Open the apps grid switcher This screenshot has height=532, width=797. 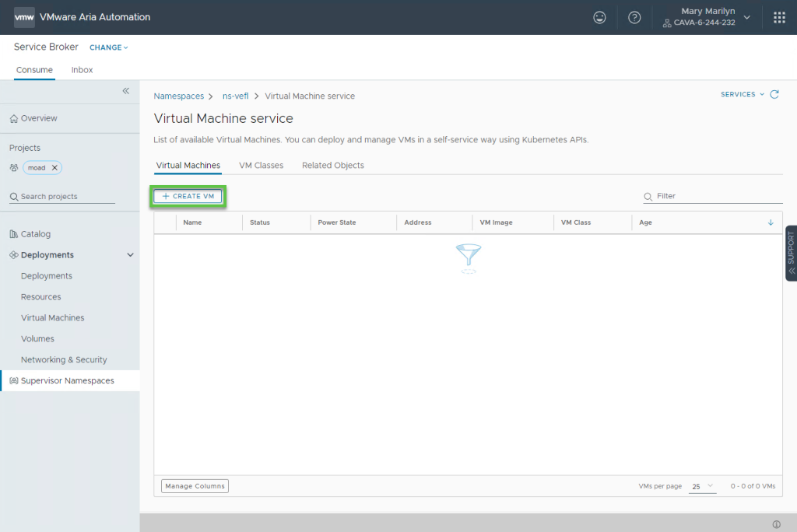pos(779,17)
